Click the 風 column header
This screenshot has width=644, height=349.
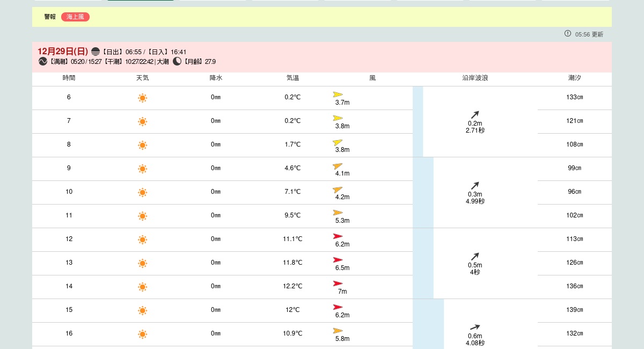(372, 78)
